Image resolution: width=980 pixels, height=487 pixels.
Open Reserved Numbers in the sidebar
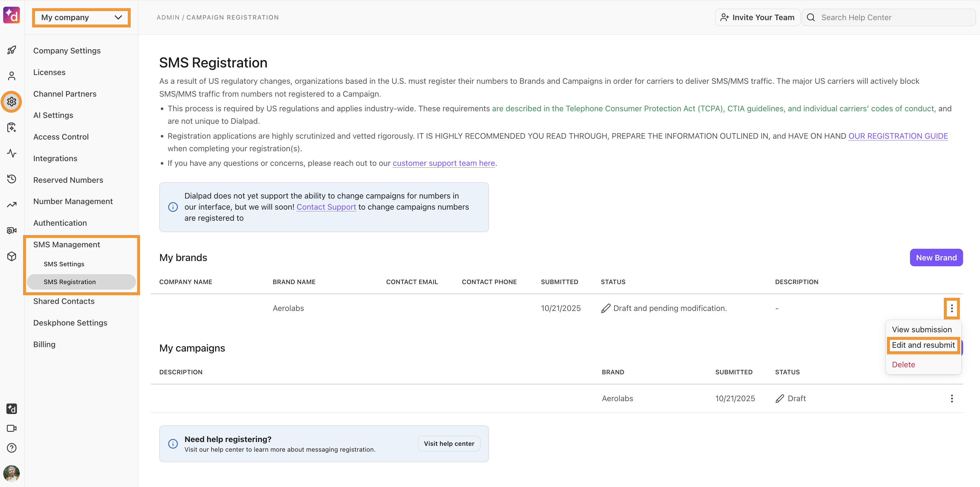click(68, 180)
